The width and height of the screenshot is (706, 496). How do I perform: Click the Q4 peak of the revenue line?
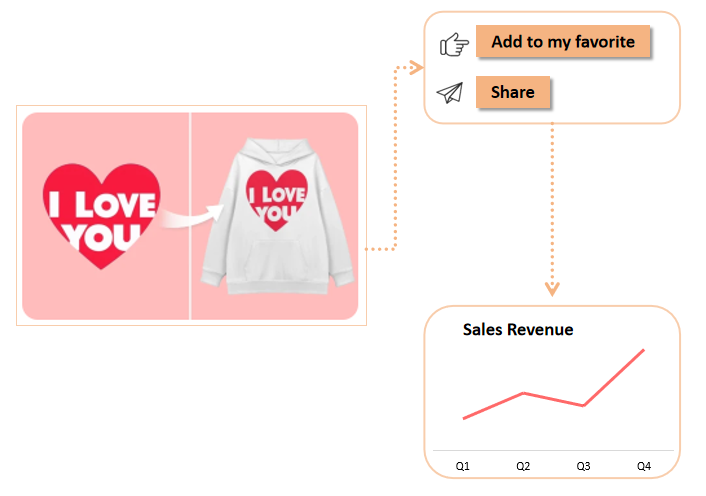click(643, 350)
